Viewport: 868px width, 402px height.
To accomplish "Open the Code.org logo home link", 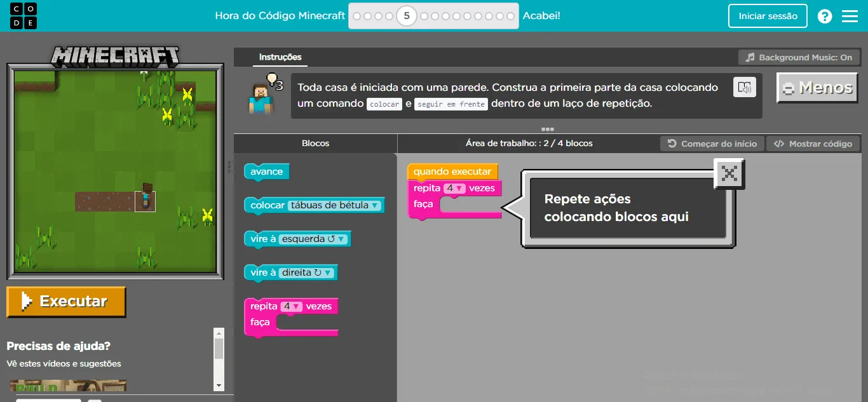I will point(24,16).
